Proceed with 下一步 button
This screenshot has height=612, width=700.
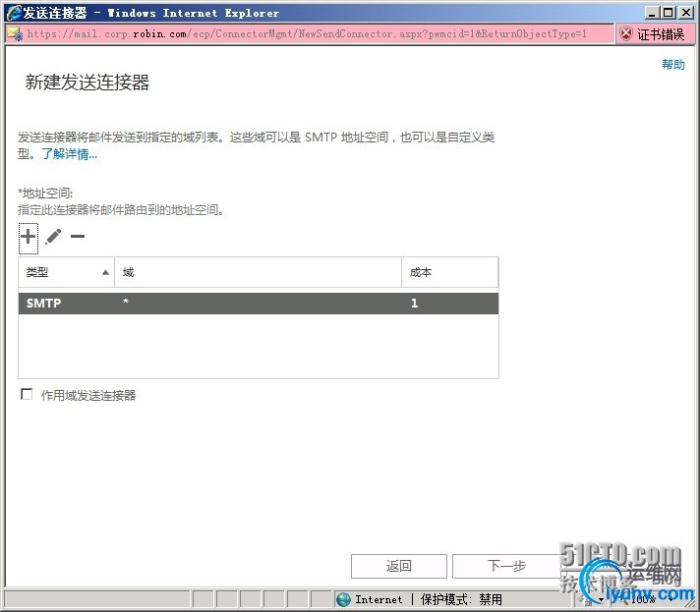pyautogui.click(x=506, y=566)
